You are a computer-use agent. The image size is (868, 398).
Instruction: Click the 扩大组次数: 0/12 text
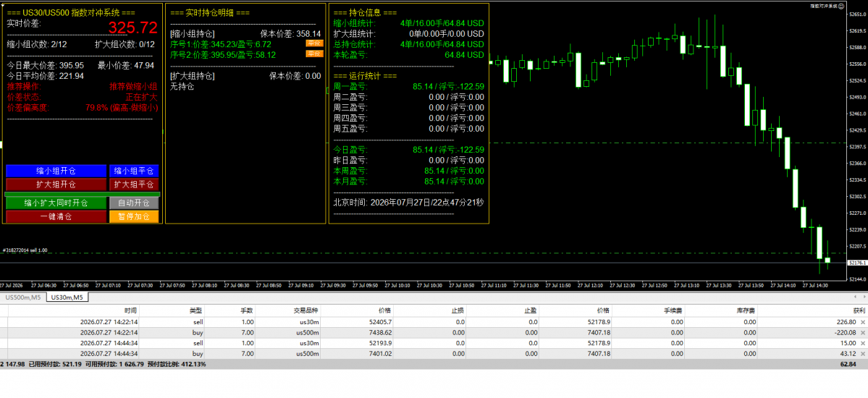125,45
